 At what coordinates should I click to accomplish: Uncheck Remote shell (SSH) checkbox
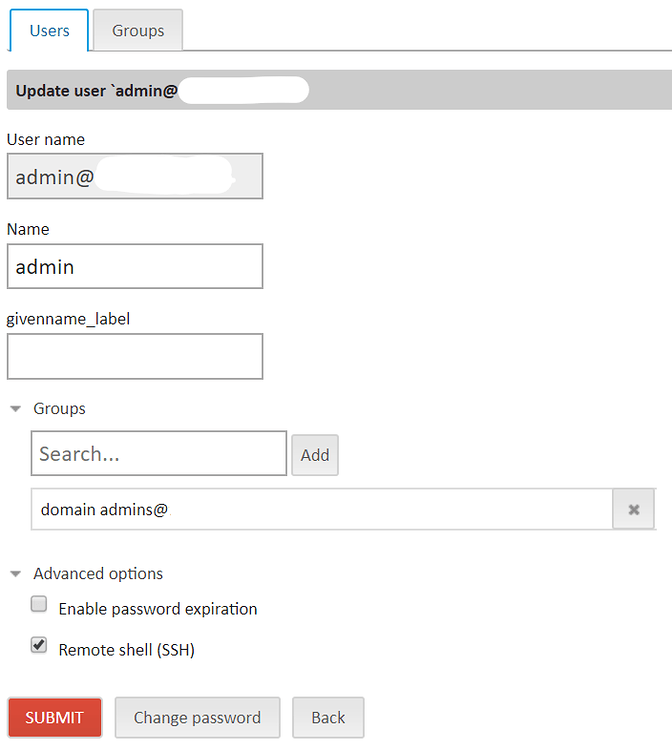[x=39, y=645]
